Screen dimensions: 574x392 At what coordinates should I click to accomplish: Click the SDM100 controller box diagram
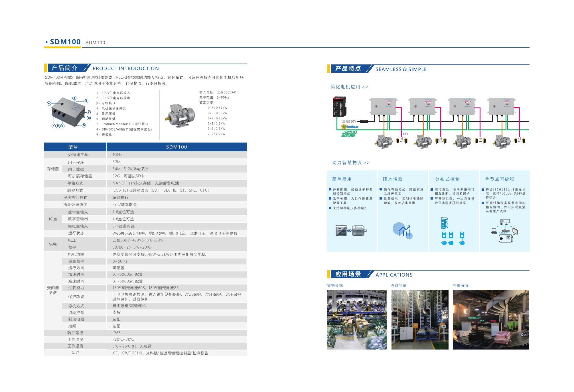68,111
